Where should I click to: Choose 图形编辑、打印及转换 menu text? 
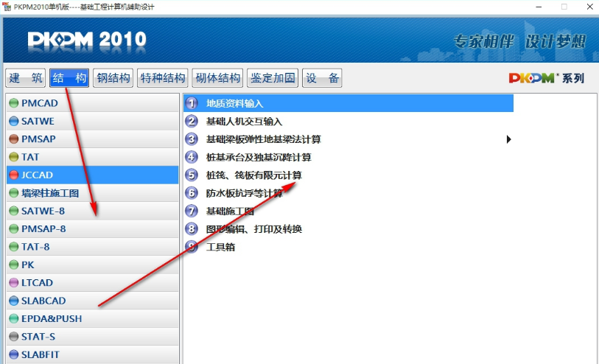point(254,229)
